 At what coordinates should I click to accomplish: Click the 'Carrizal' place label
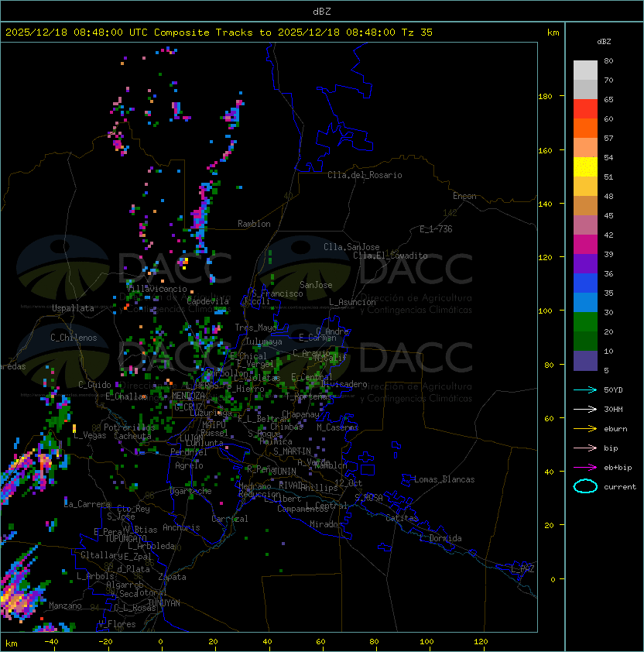point(230,519)
